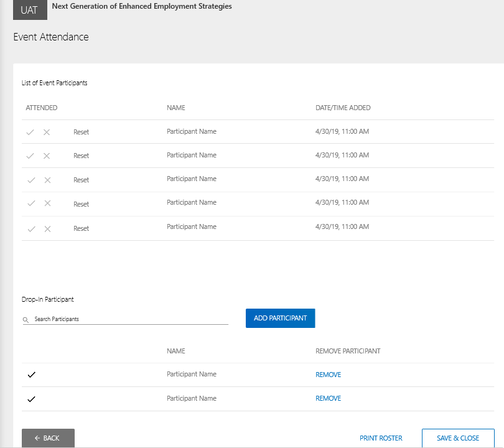Screen dimensions: 504x448
Task: Mark fourth participant attended using checkmark
Action: [x=30, y=204]
